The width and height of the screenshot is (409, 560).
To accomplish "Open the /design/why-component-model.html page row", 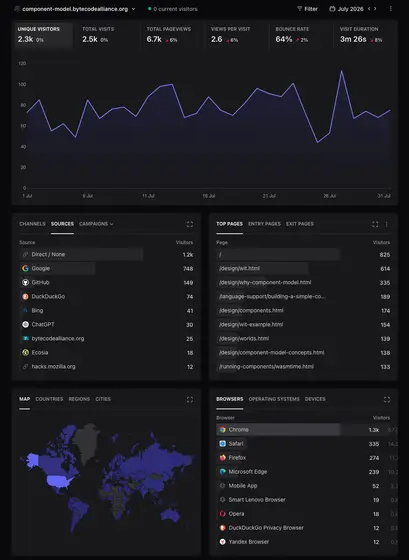I will [x=303, y=282].
